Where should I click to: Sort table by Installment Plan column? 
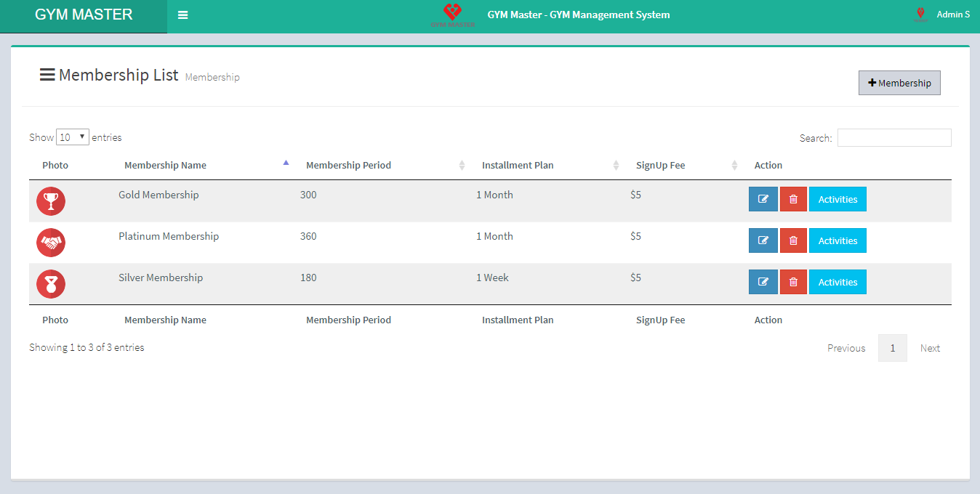tap(518, 166)
